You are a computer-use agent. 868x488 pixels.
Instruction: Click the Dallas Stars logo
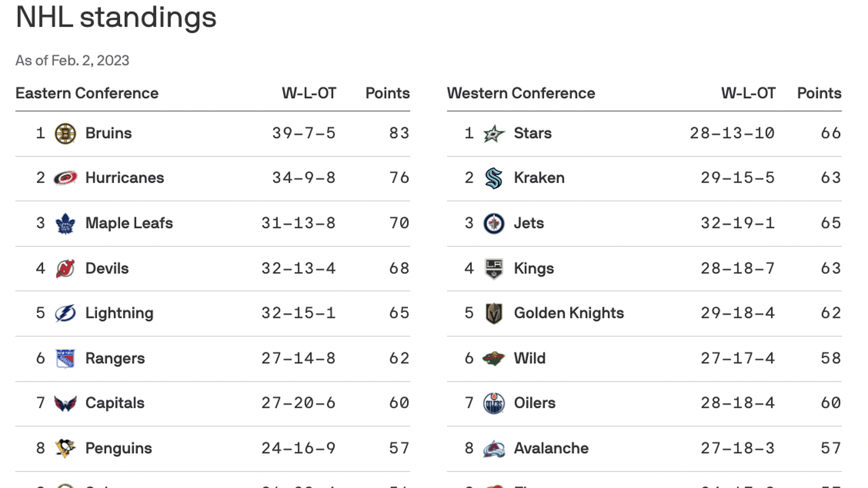[494, 134]
